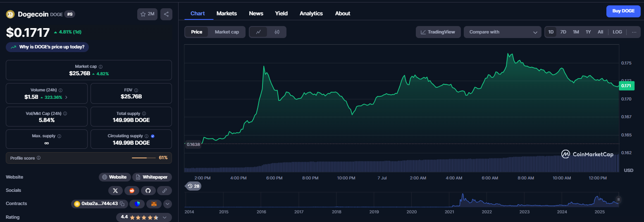Open the Whitepaper link
Image resolution: width=644 pixels, height=222 pixels.
[152, 177]
